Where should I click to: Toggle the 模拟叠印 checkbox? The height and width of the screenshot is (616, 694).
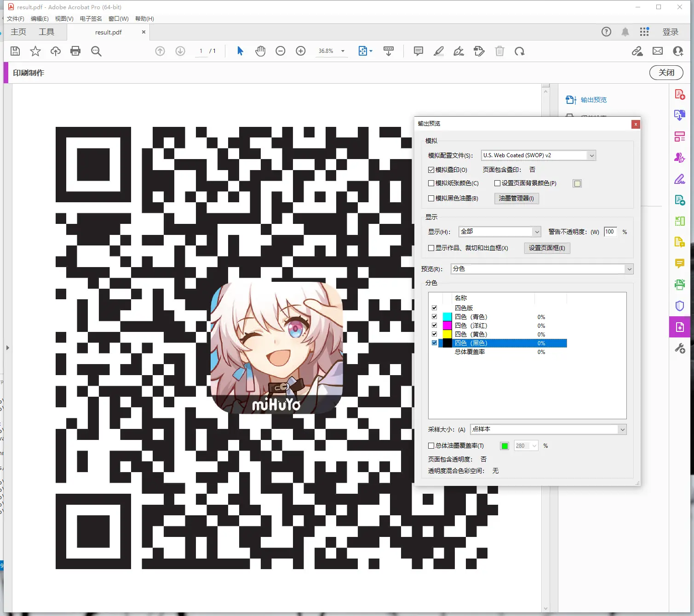point(431,170)
